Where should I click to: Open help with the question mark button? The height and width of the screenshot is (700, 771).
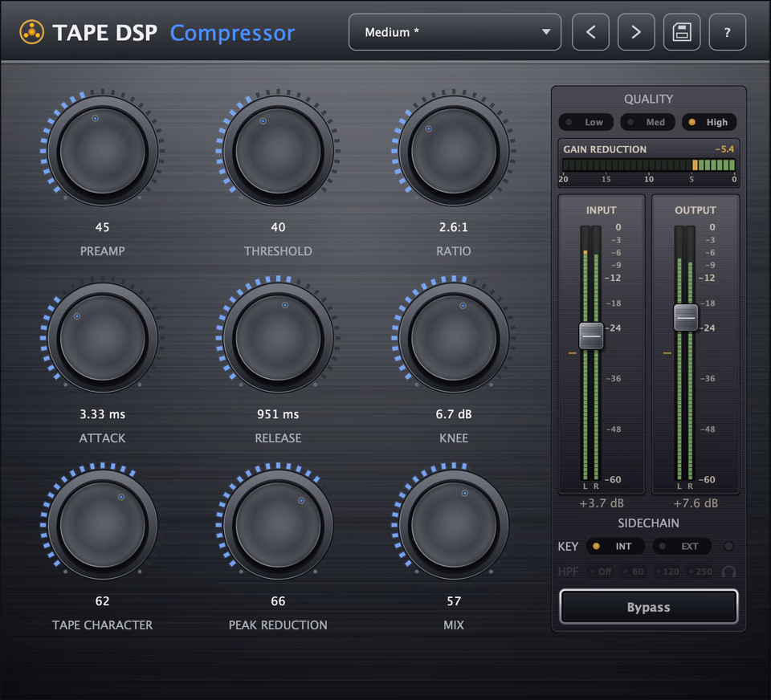coord(728,32)
